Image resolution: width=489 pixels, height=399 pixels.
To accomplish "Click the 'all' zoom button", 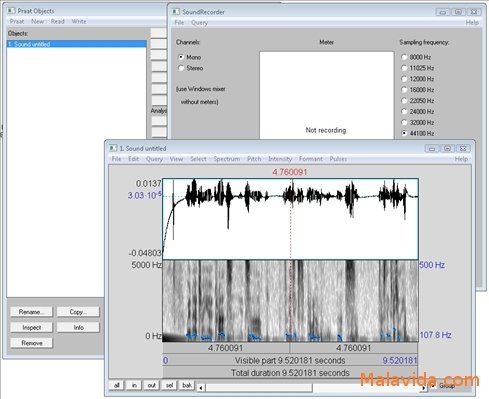I will point(116,385).
